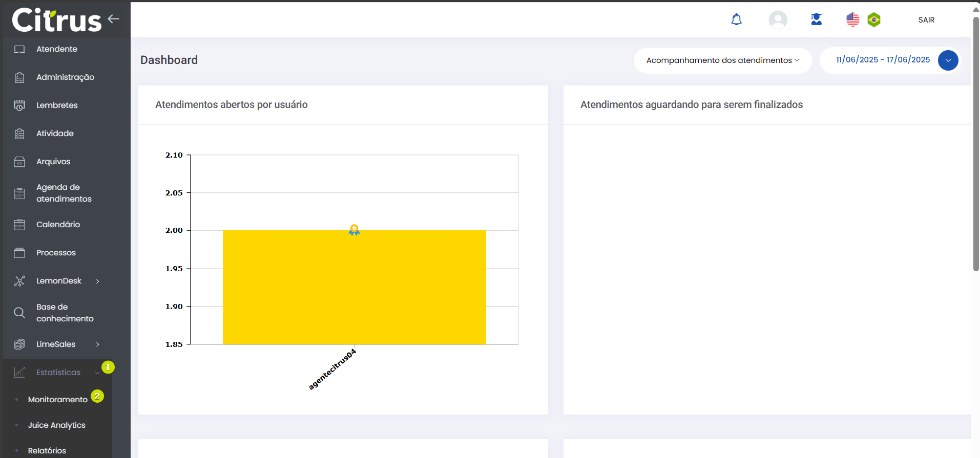Click the yellow agentecitrus04 bar
980x458 pixels.
pos(354,287)
